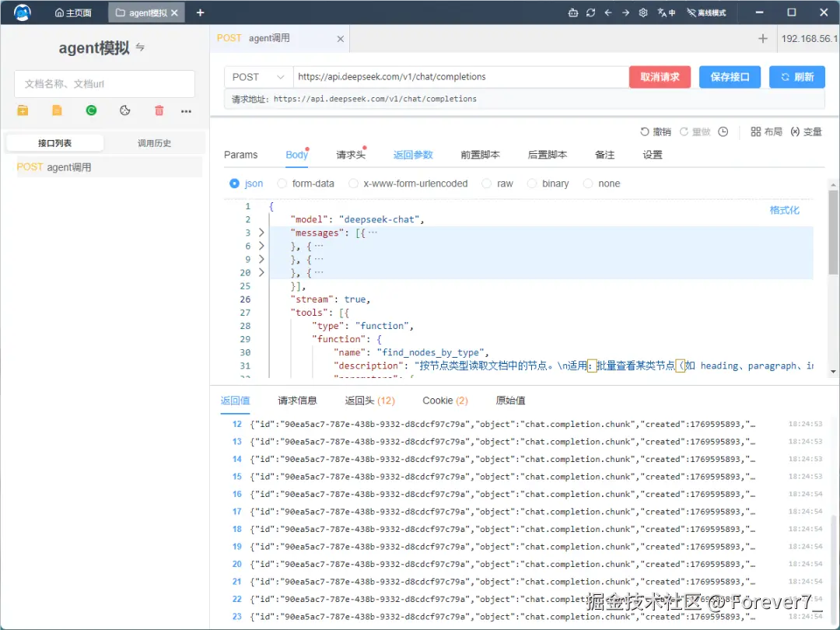Switch to 返回值 response tab
840x630 pixels.
[x=235, y=401]
